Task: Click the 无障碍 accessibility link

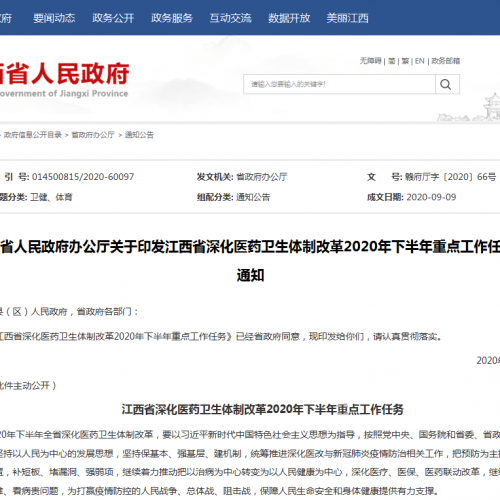Action: [x=370, y=61]
